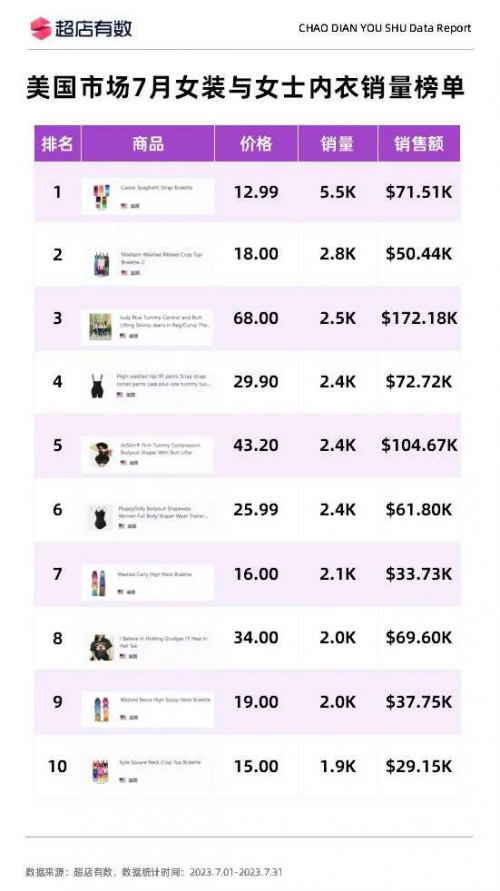Click the Kylie Square Neck Crop Top thumbnail
This screenshot has width=500, height=891.
tap(101, 771)
